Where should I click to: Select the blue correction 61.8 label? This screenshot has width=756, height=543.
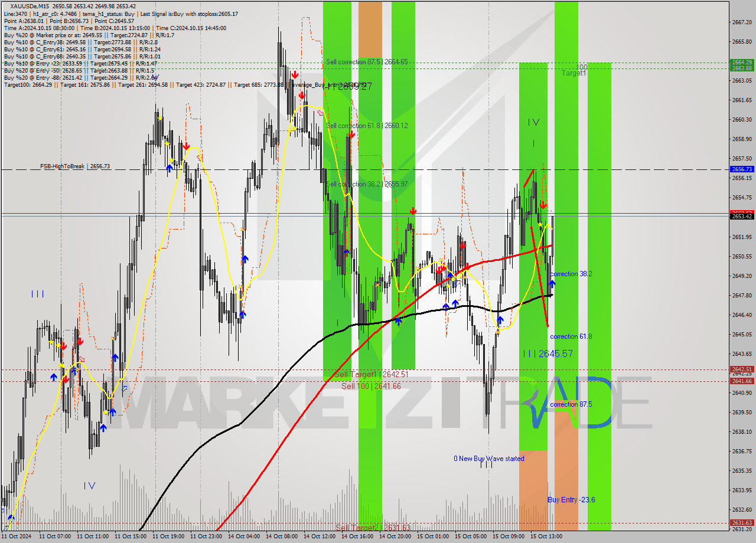point(571,336)
